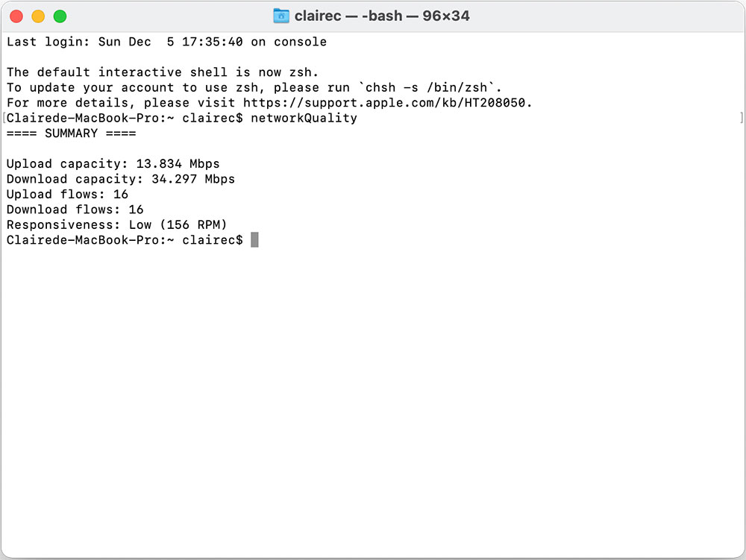
Task: Click the Download capacity 34.297 Mbps line
Action: pos(120,179)
